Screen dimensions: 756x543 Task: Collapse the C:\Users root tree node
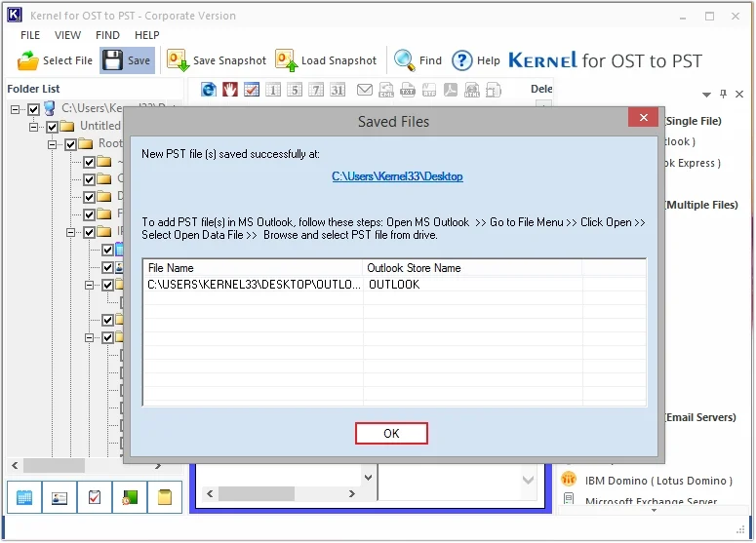tap(17, 109)
